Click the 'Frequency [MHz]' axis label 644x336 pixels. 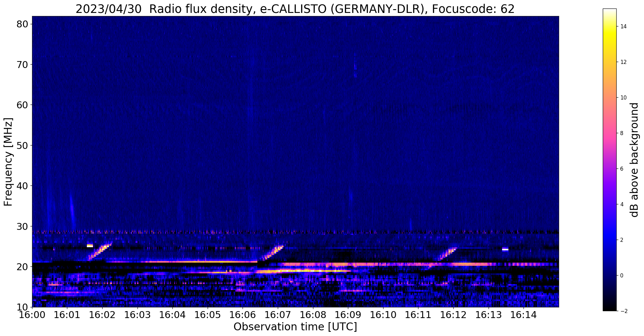pyautogui.click(x=8, y=162)
